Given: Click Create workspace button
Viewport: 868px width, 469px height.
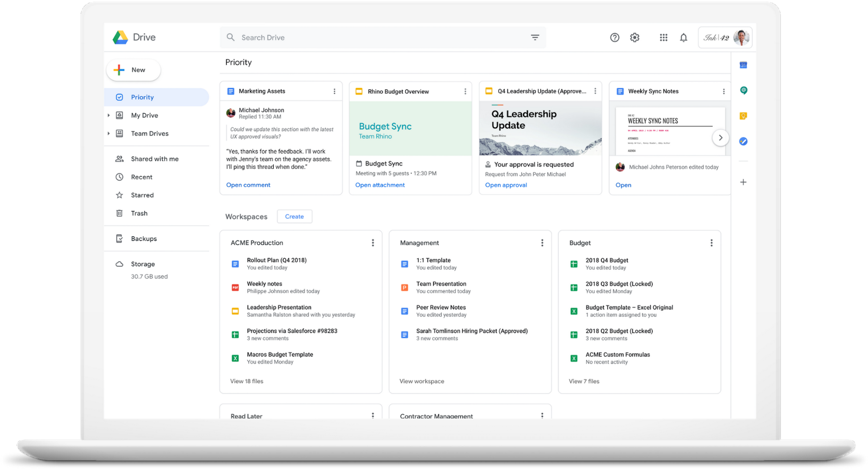Looking at the screenshot, I should pos(294,216).
